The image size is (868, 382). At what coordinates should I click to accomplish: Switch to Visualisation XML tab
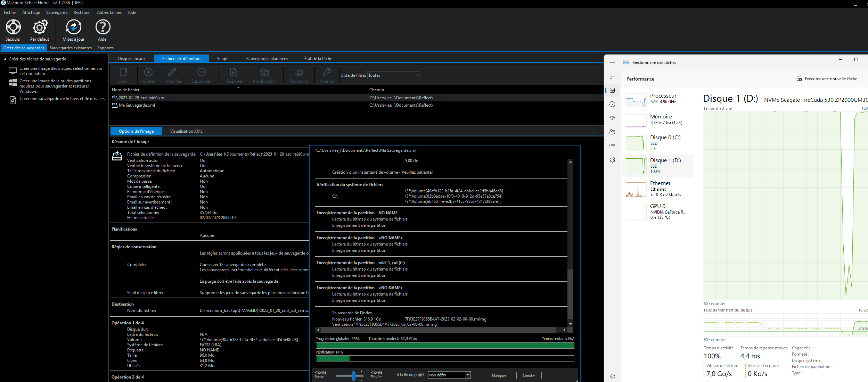coord(186,131)
